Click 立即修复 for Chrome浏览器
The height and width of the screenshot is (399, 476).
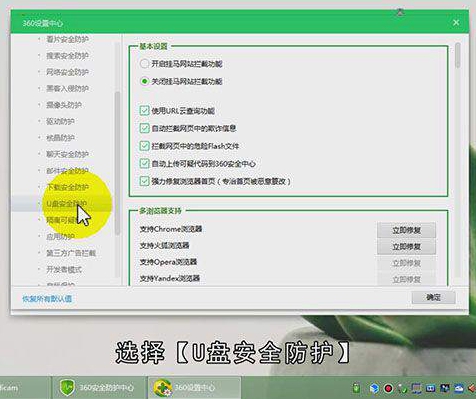coord(406,230)
